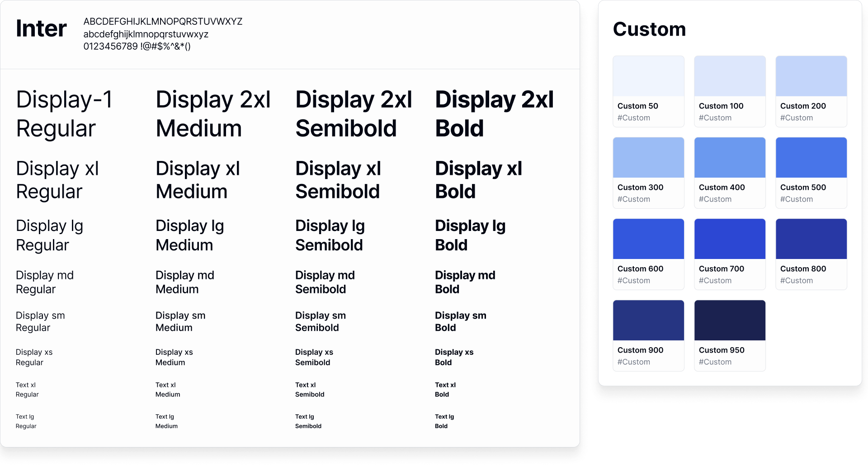The width and height of the screenshot is (868, 466).
Task: Click the Custom palette heading
Action: click(x=649, y=29)
